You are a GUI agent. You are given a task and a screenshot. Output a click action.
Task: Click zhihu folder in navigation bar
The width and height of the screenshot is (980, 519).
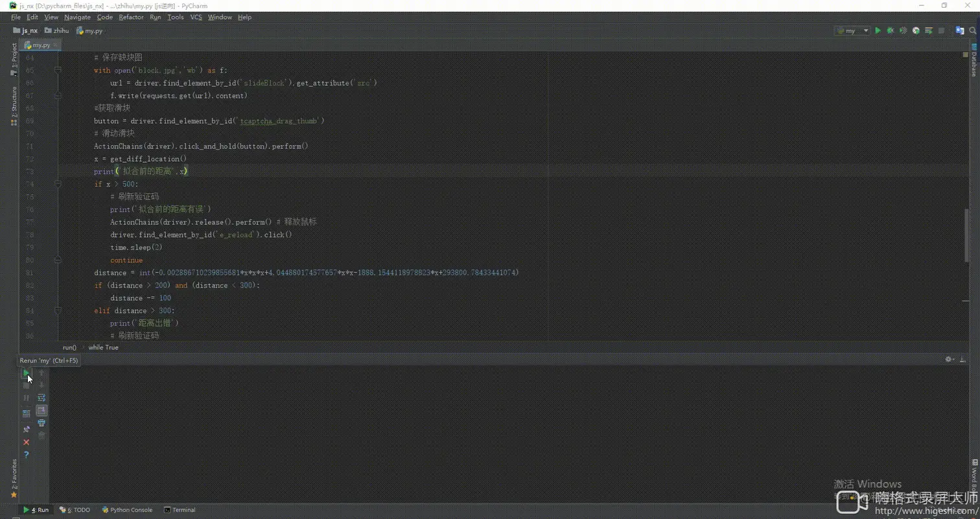[x=57, y=30]
